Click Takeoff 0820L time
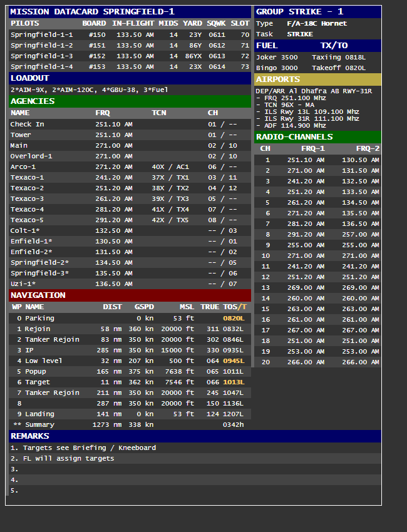The image size is (407, 532). coord(338,68)
